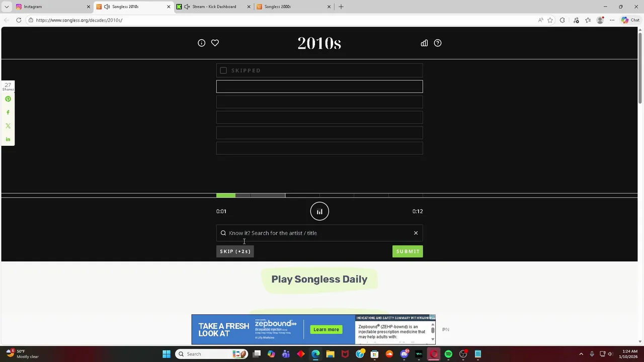Viewport: 644px width, 362px height.
Task: Switch to the Stream - Kick Dashboard tab
Action: point(214,7)
